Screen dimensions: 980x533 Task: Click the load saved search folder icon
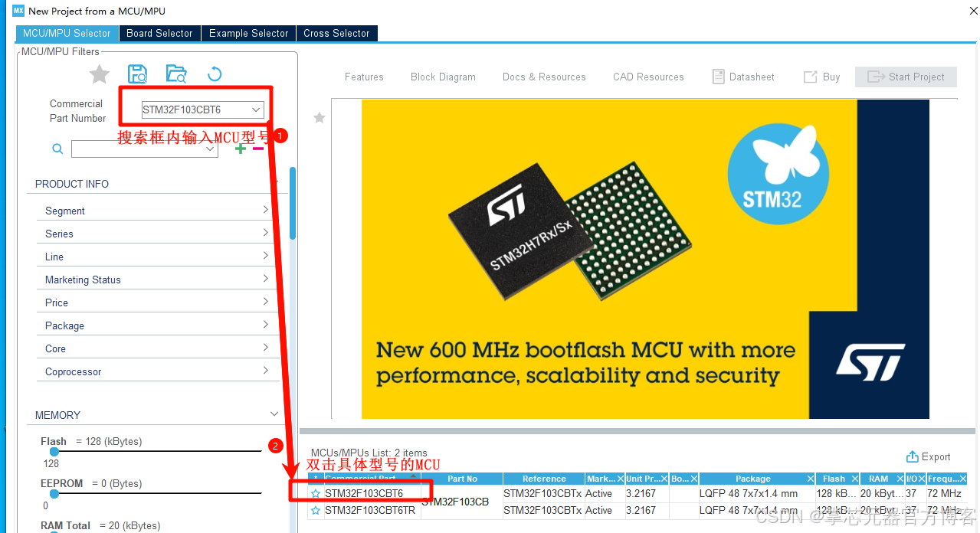(176, 74)
